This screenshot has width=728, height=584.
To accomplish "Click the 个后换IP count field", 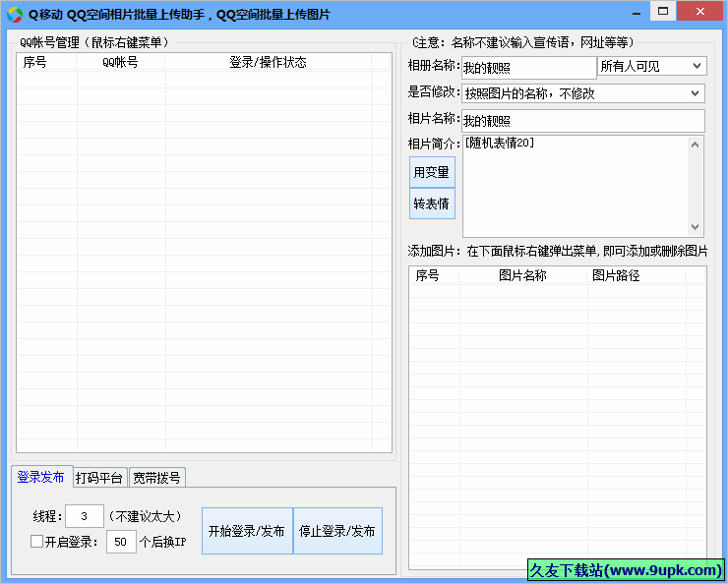I will (x=121, y=542).
